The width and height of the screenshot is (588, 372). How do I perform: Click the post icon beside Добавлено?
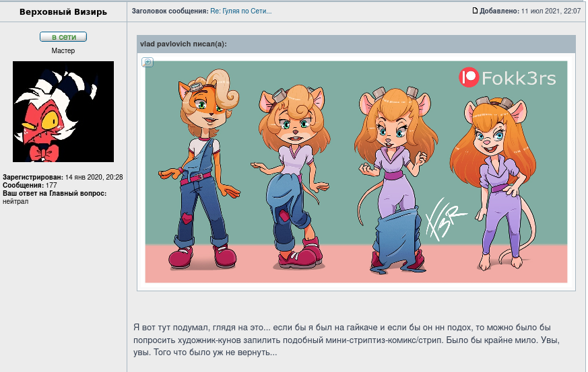pyautogui.click(x=475, y=11)
